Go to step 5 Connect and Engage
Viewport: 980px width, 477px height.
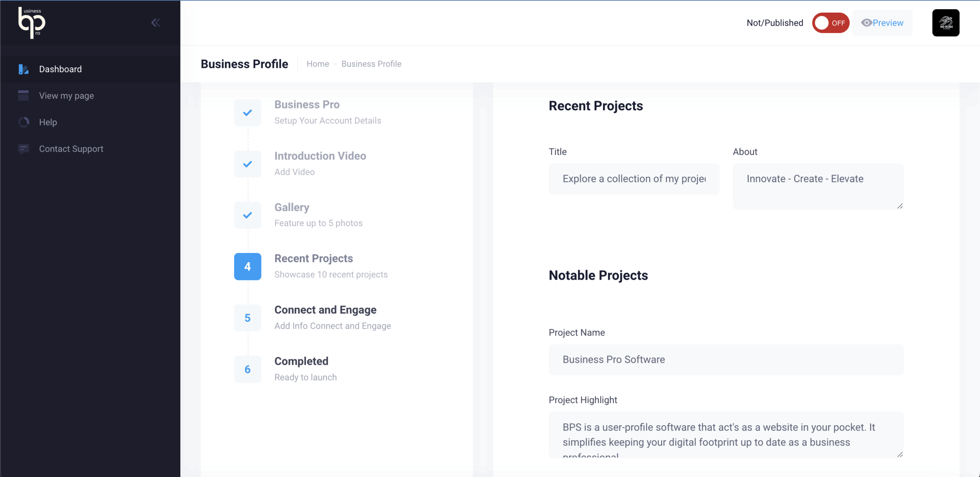coord(248,318)
